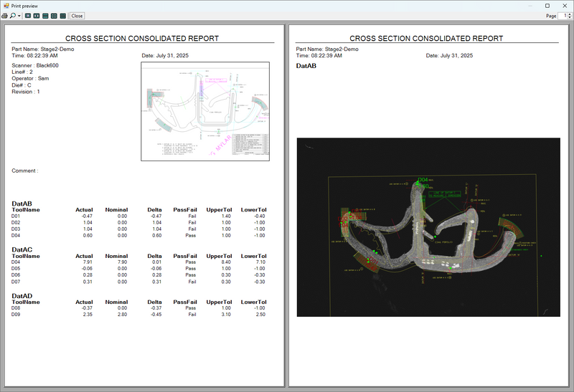
Task: Switch to six pages view layout
Action: coord(62,15)
